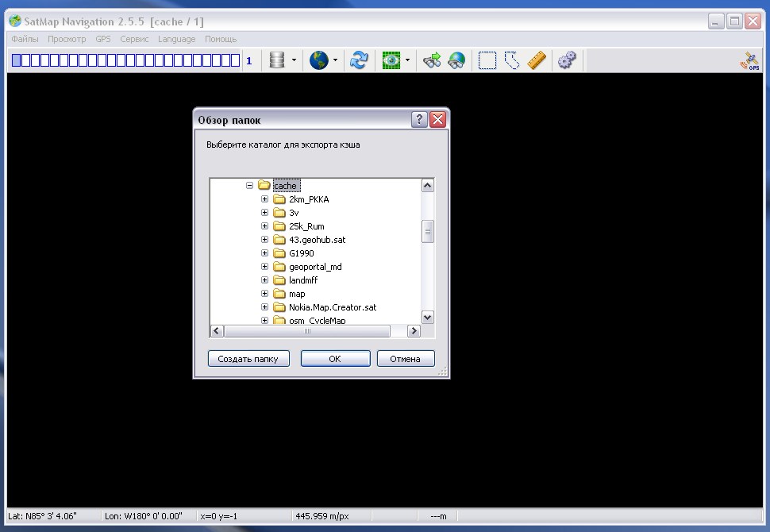The height and width of the screenshot is (532, 770).
Task: Expand the 43.geohub.sat folder
Action: (264, 239)
